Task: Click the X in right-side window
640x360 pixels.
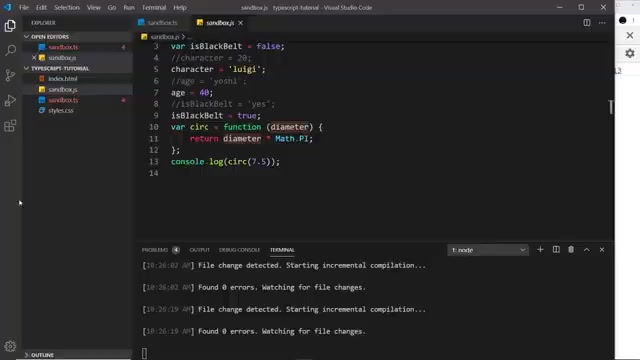Action: (630, 36)
